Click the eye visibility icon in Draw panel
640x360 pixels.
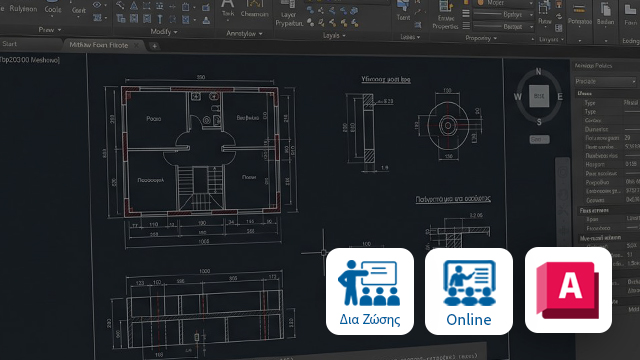[97, 5]
